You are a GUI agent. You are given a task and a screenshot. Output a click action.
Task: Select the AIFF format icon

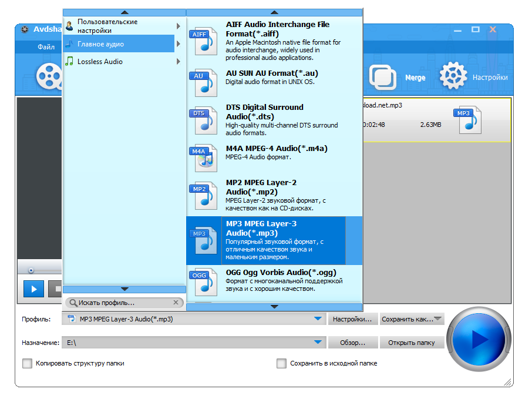tap(203, 41)
